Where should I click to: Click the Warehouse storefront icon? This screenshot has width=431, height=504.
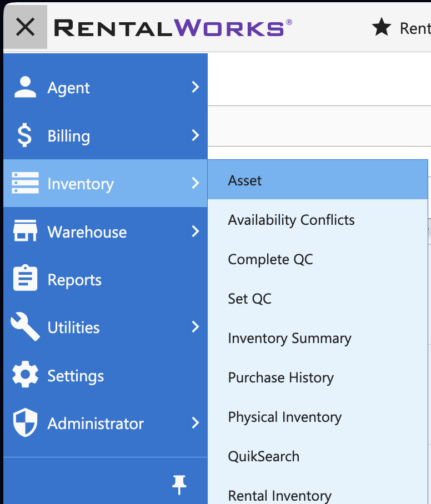(26, 230)
